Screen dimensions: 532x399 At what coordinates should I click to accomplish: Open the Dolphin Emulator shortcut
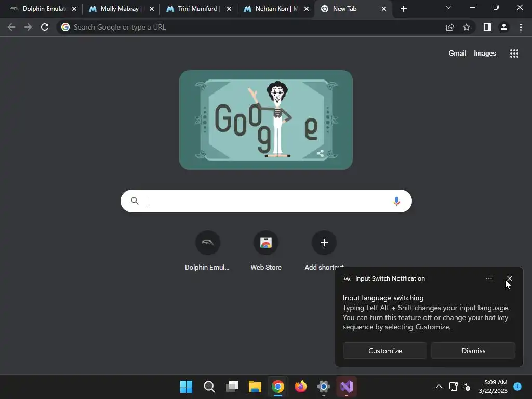(207, 251)
